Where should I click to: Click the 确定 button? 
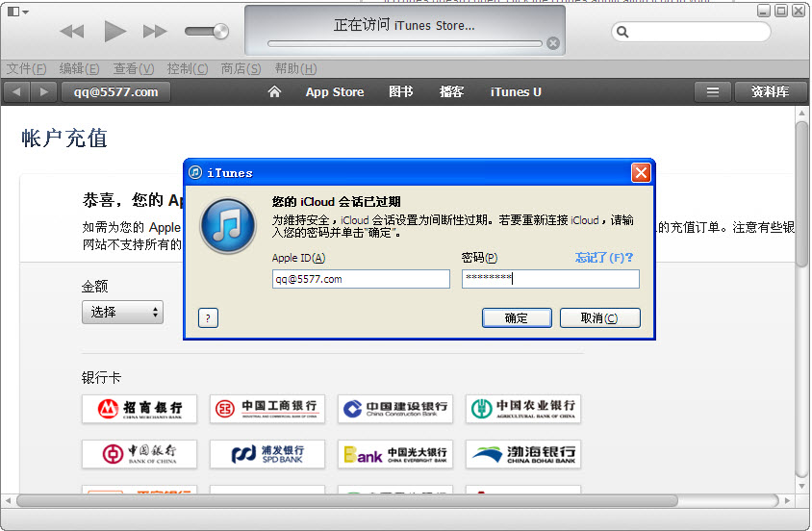517,318
